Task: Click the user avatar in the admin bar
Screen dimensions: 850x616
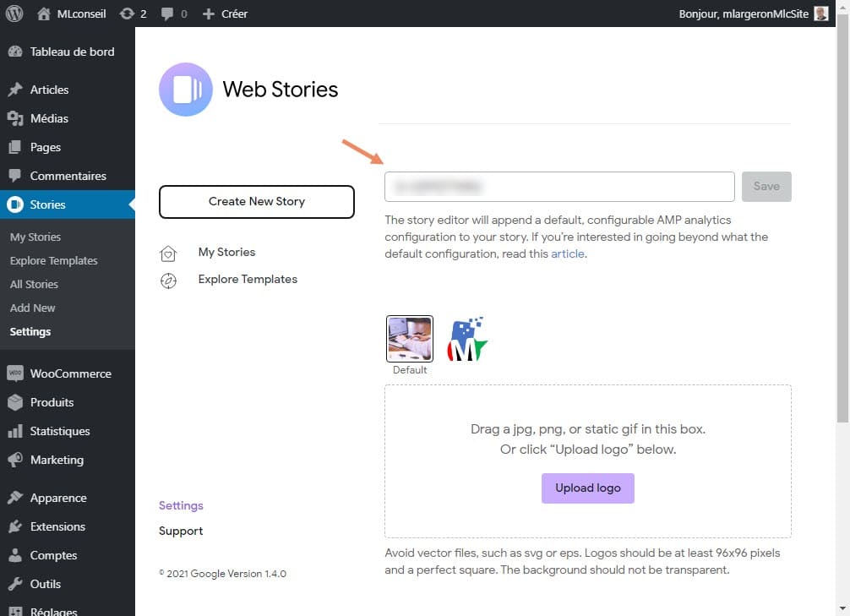Action: click(x=821, y=14)
